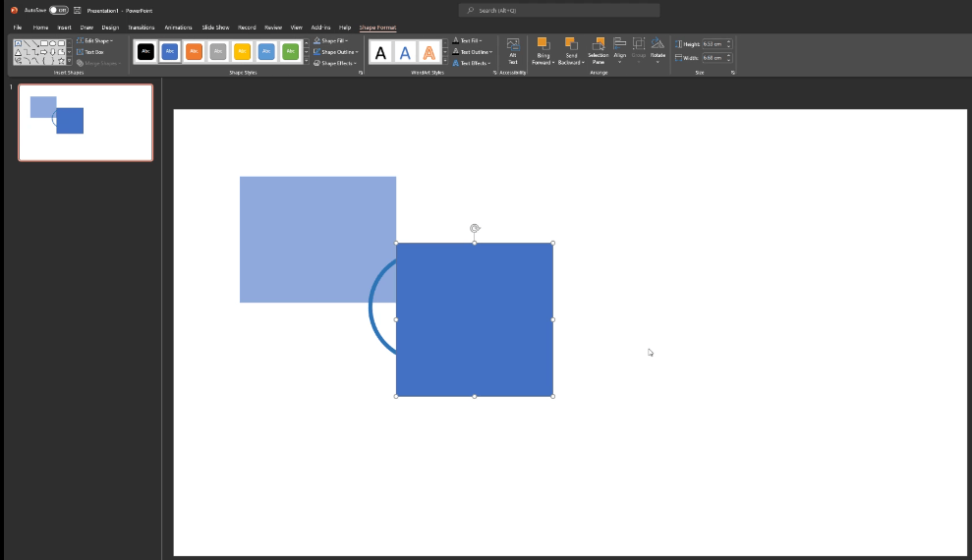
Task: Open the Shape Outline dropdown
Action: [335, 52]
